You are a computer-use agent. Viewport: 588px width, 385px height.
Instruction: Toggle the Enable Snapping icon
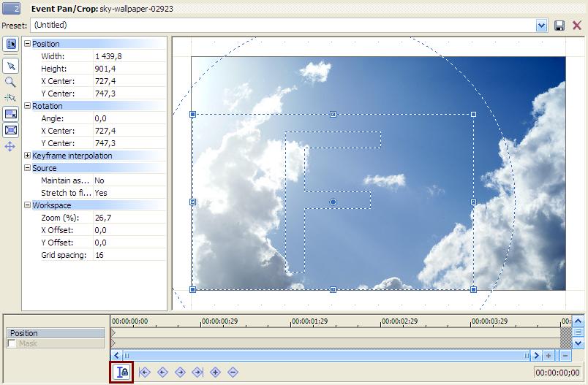(11, 98)
